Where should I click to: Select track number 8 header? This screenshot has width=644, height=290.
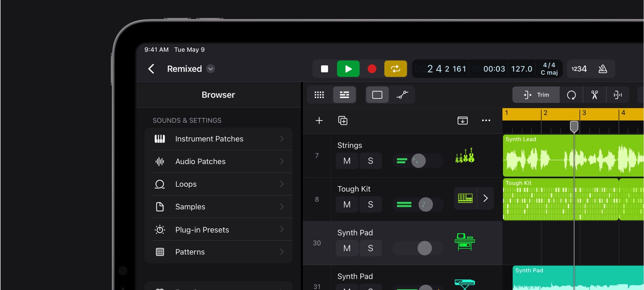[317, 199]
